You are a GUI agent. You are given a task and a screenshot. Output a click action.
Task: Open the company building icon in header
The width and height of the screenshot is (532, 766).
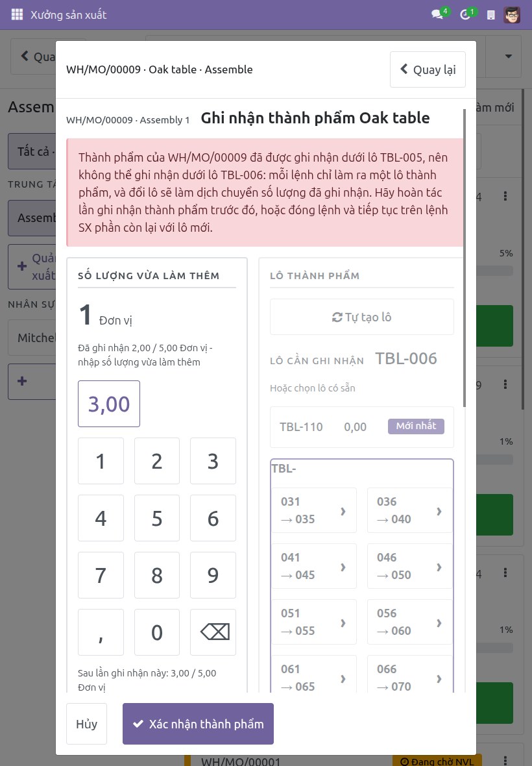coord(491,15)
